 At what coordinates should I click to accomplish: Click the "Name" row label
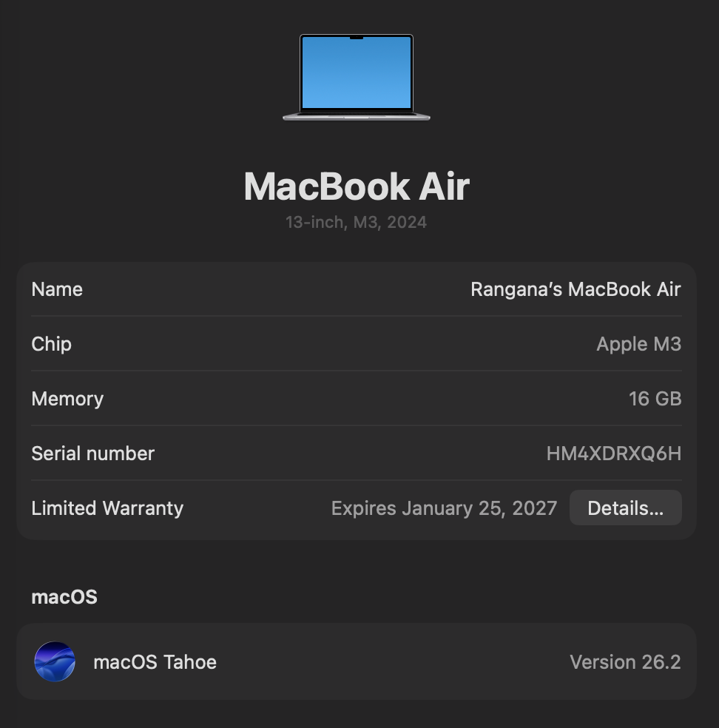[x=57, y=289]
